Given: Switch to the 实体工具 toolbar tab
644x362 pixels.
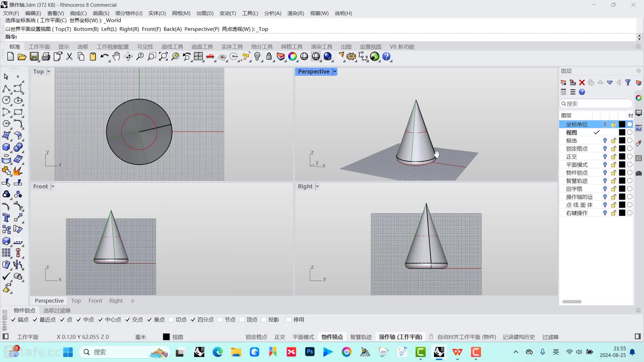Looking at the screenshot, I should (x=232, y=47).
